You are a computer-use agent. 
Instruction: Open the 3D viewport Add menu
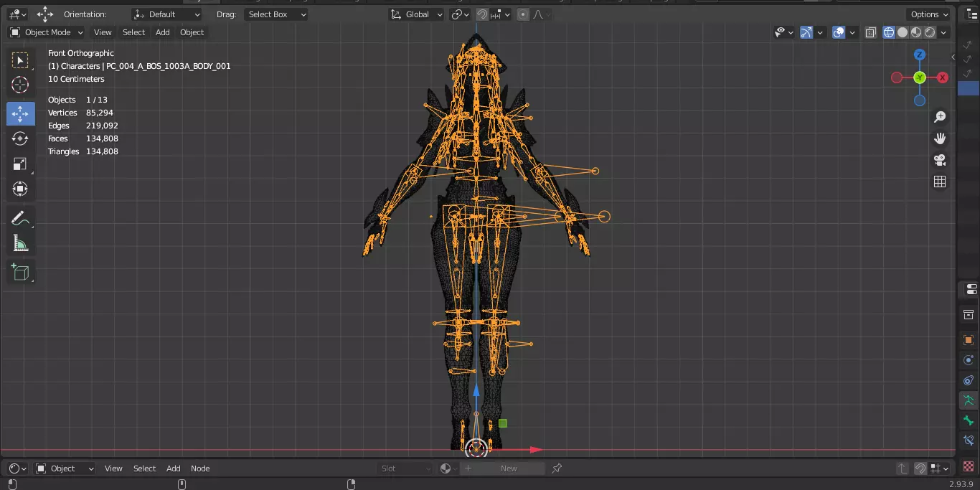163,32
